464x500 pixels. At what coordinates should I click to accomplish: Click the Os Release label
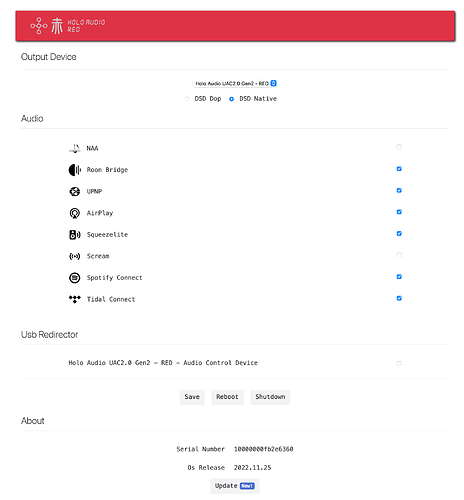click(206, 468)
